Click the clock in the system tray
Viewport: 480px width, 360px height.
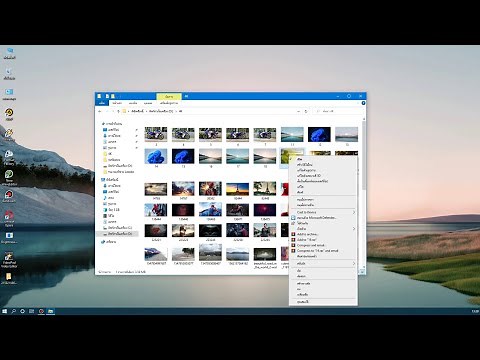pyautogui.click(x=475, y=311)
